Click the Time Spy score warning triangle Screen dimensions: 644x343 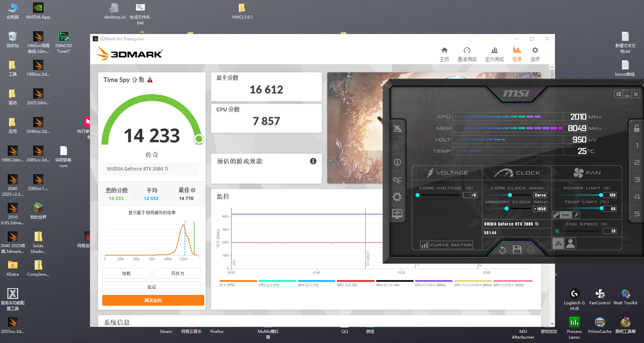pyautogui.click(x=150, y=80)
